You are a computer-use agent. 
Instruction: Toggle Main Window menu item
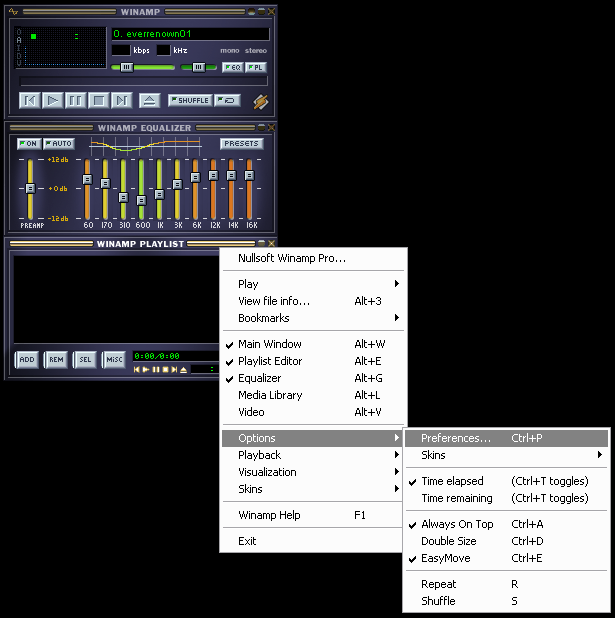(313, 344)
